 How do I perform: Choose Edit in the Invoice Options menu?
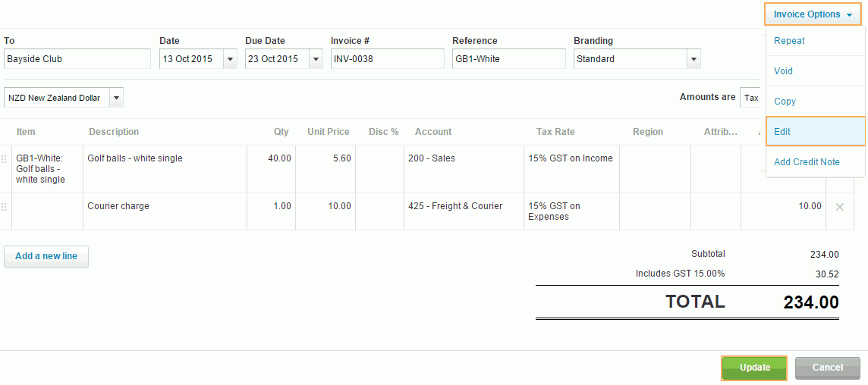(x=782, y=132)
